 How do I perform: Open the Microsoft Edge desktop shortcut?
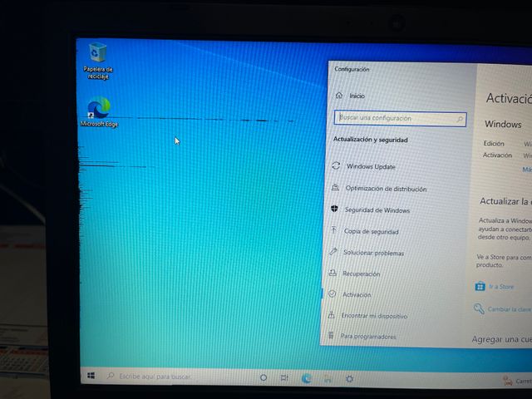click(99, 112)
